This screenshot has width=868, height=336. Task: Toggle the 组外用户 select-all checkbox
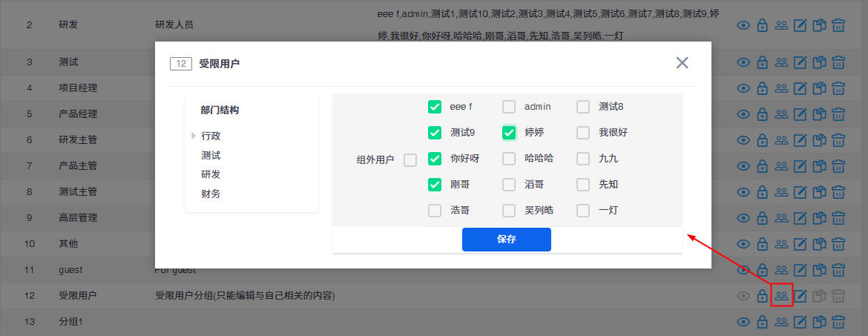410,159
